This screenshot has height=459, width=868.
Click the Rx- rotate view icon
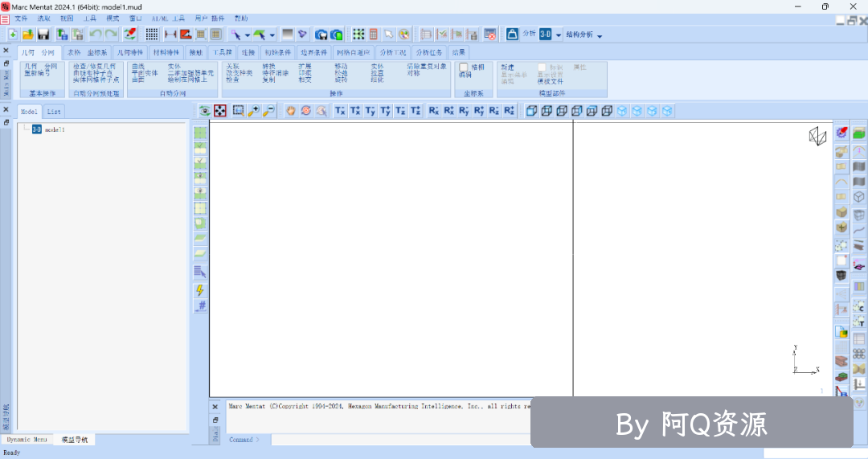434,111
